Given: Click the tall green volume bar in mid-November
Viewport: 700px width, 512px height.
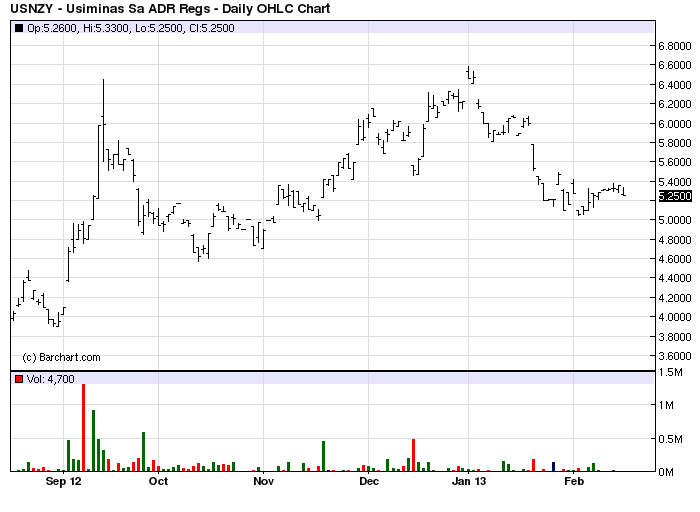Looking at the screenshot, I should click(x=324, y=456).
